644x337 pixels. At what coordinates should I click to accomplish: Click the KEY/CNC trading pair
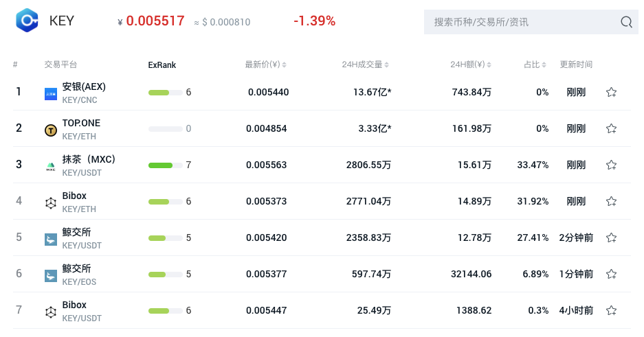point(80,100)
